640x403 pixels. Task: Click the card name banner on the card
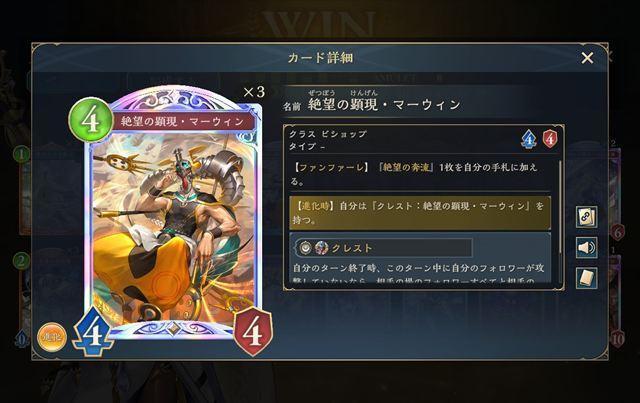(182, 121)
